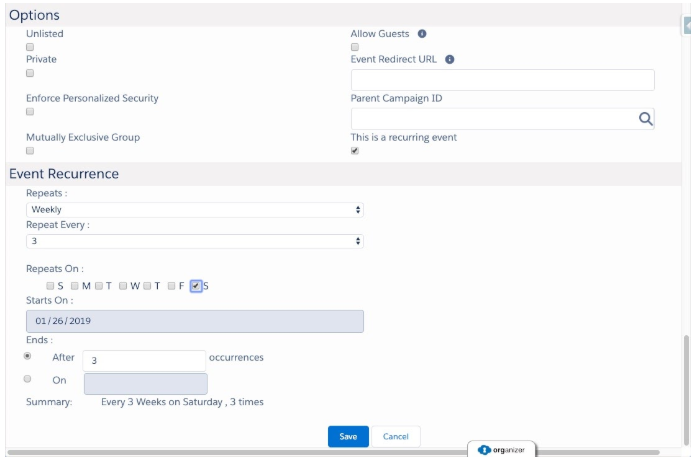Click the Cancel button
Screen dimensions: 697x460
396,437
